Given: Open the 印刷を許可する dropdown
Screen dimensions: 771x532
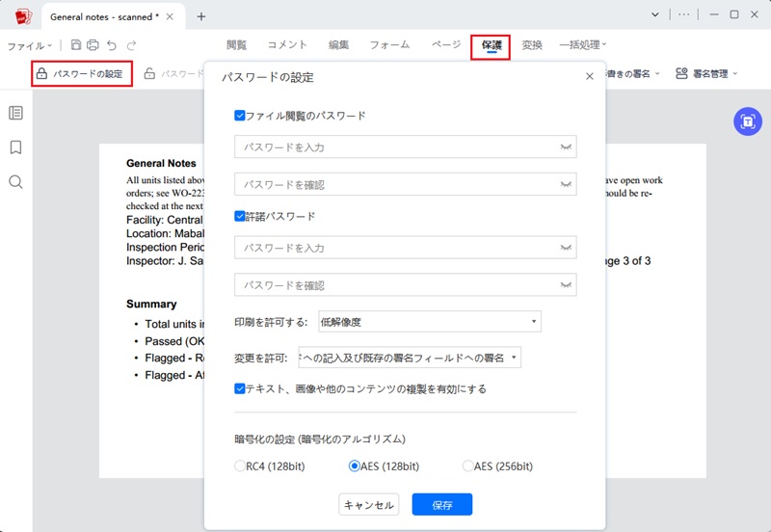Looking at the screenshot, I should tap(430, 322).
